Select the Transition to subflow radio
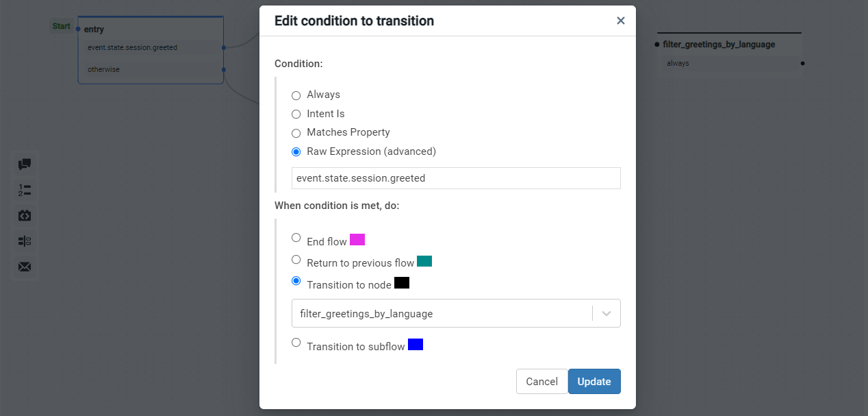Image resolution: width=868 pixels, height=416 pixels. point(296,343)
